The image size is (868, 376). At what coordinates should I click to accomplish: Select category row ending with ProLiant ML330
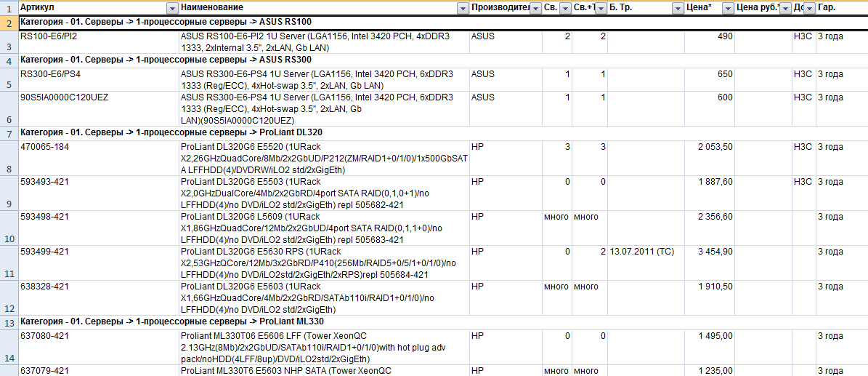(x=443, y=321)
